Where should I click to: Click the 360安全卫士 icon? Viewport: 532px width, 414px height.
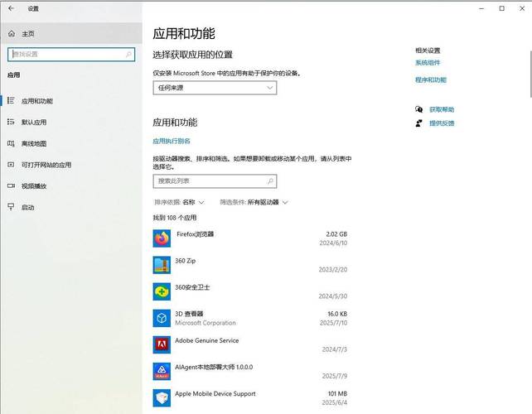pyautogui.click(x=162, y=291)
